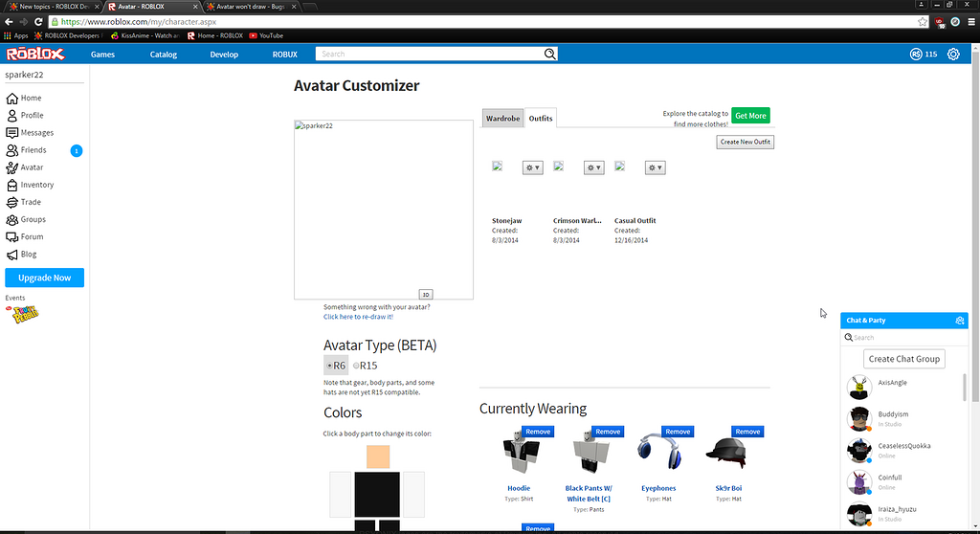Click the browser reload button
The width and height of the screenshot is (980, 534).
click(x=38, y=21)
